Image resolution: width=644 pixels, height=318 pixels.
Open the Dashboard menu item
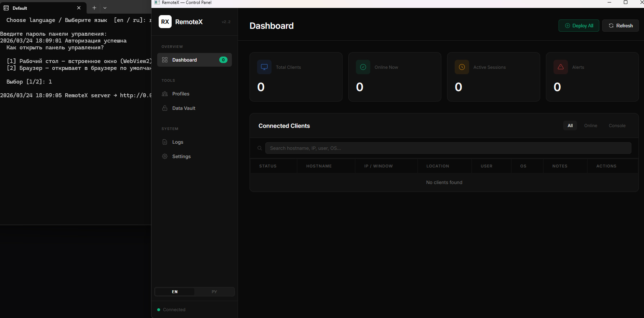click(194, 60)
